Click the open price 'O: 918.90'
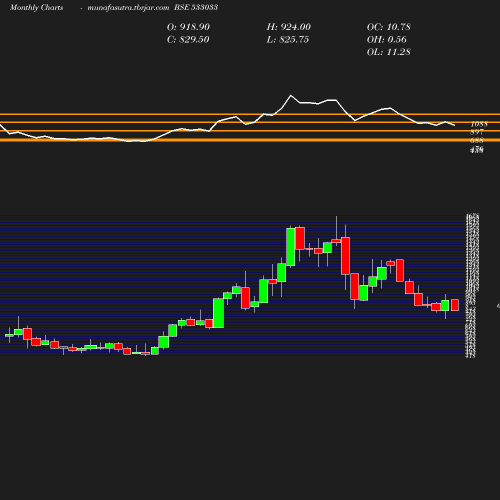The image size is (500, 500). click(x=188, y=27)
